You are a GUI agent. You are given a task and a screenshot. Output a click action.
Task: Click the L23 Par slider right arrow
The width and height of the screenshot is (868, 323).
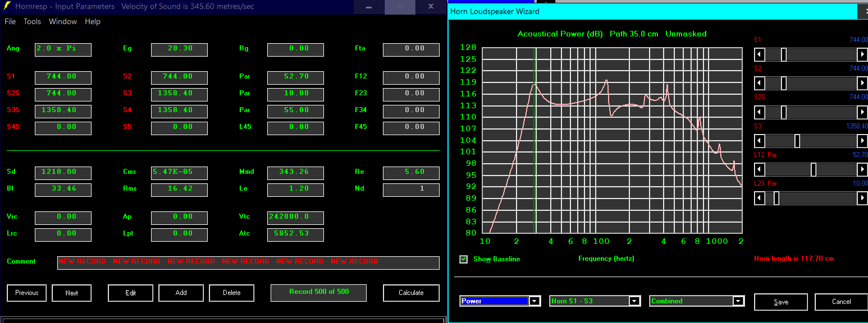pos(862,198)
